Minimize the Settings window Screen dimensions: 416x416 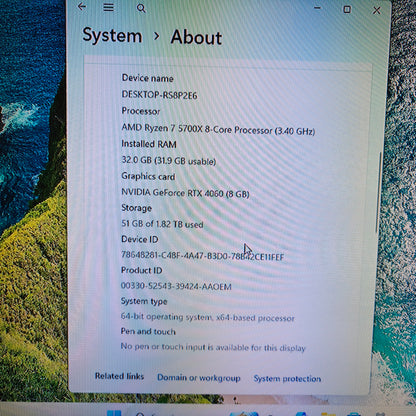(317, 8)
